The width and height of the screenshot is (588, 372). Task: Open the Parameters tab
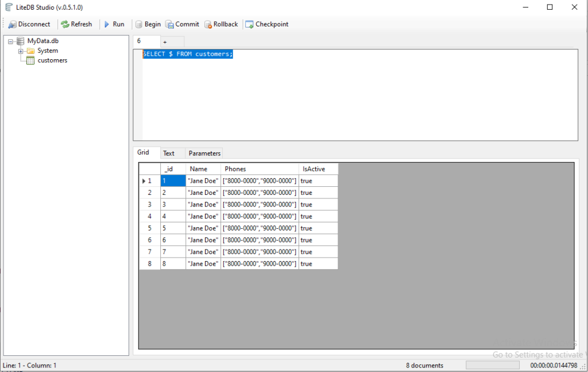click(x=204, y=154)
